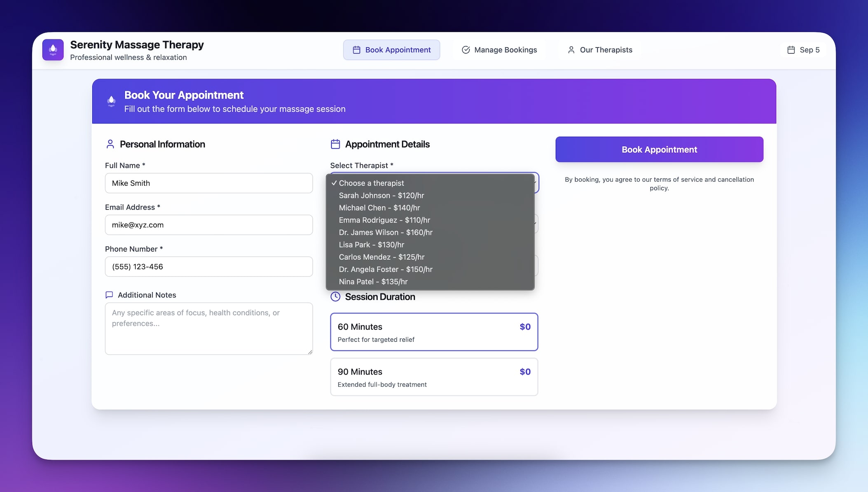Click the checkmark beside Choose a therapist
The image size is (868, 492).
pos(334,183)
